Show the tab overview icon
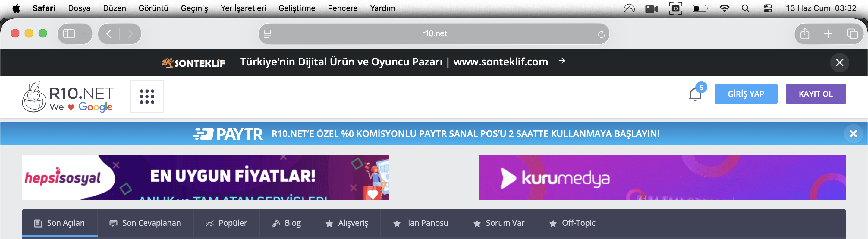The height and width of the screenshot is (239, 868). coord(852,33)
